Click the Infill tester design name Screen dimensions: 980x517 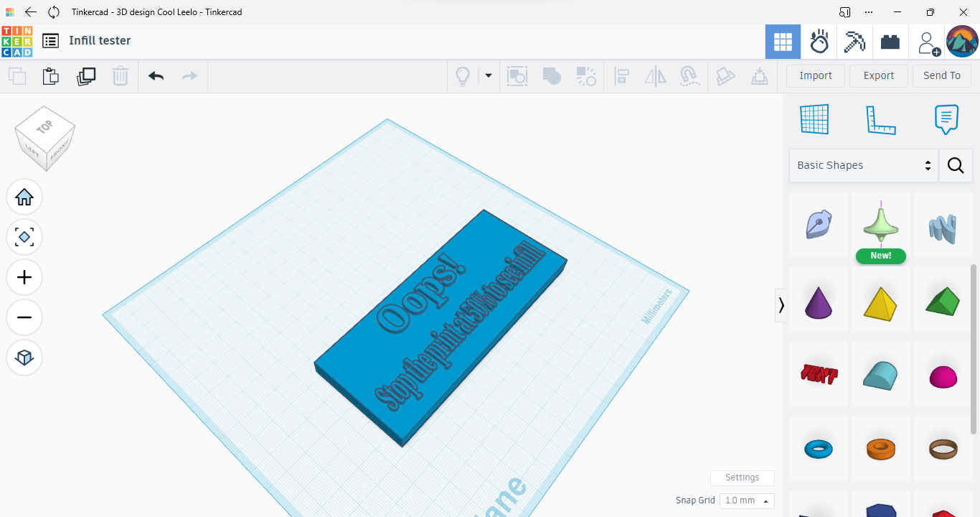(x=100, y=41)
